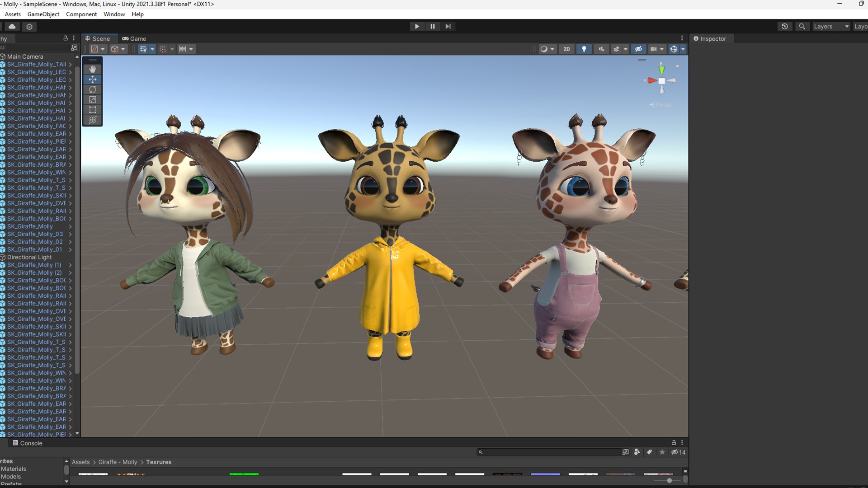This screenshot has width=868, height=488.
Task: Click the handle rotation cube icon
Action: tap(118, 49)
